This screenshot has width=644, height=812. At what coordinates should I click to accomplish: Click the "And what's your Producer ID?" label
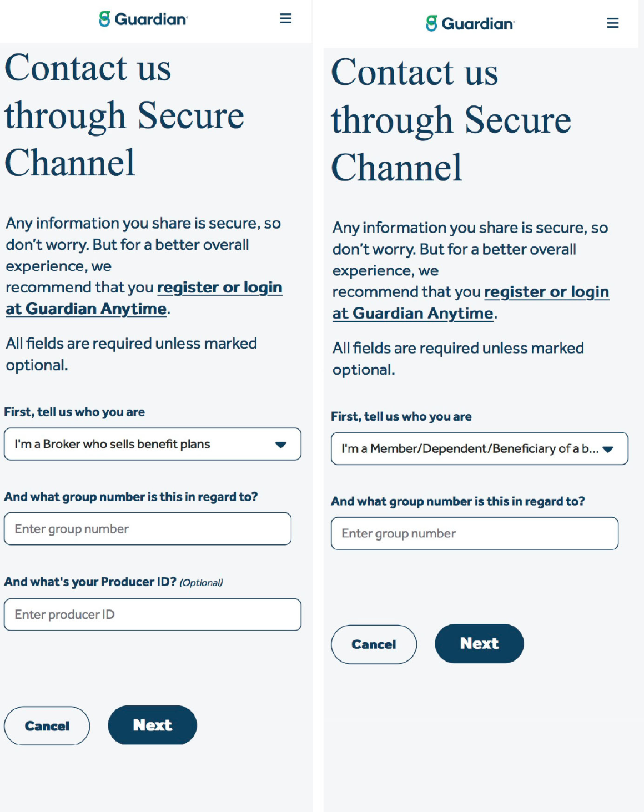(x=90, y=582)
